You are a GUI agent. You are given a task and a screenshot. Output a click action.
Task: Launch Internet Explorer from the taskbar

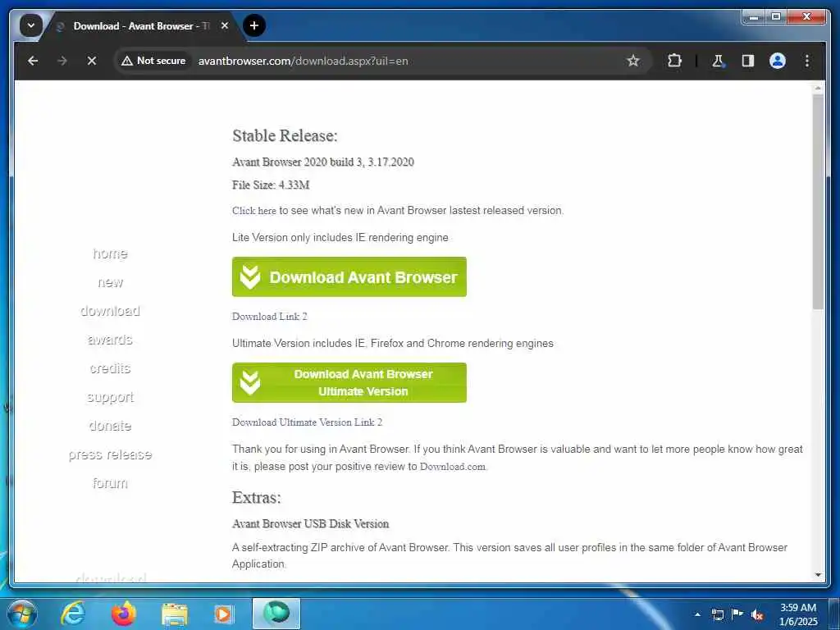73,614
